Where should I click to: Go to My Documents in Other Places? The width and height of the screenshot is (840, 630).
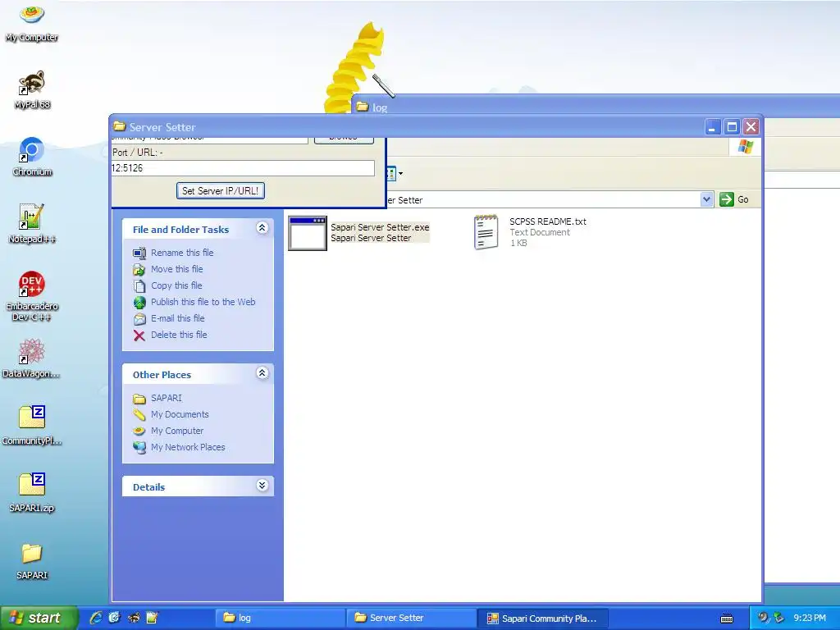180,414
